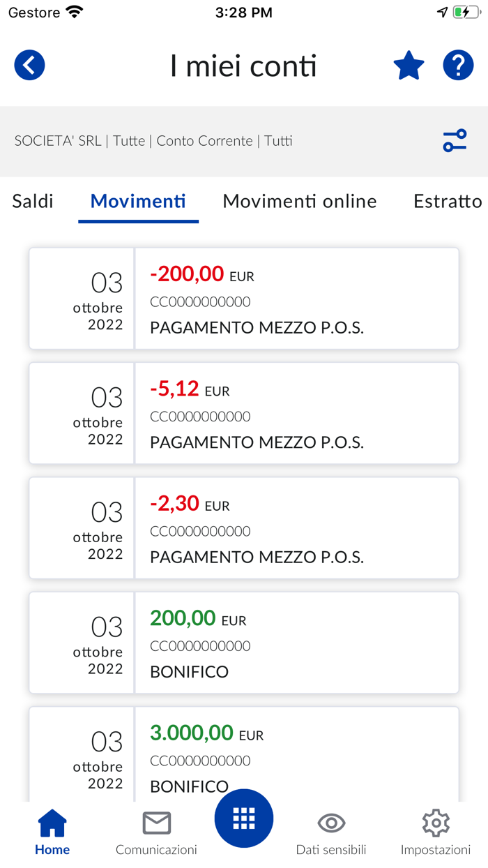The height and width of the screenshot is (868, 488).
Task: Stay on the Movimenti tab
Action: point(137,201)
